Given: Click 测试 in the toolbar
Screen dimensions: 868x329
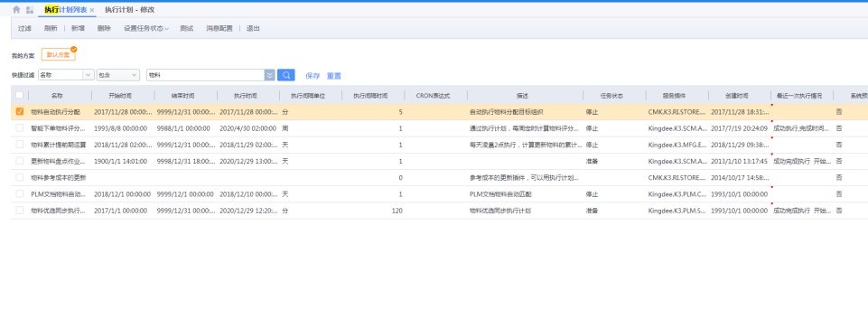Looking at the screenshot, I should pos(187,28).
